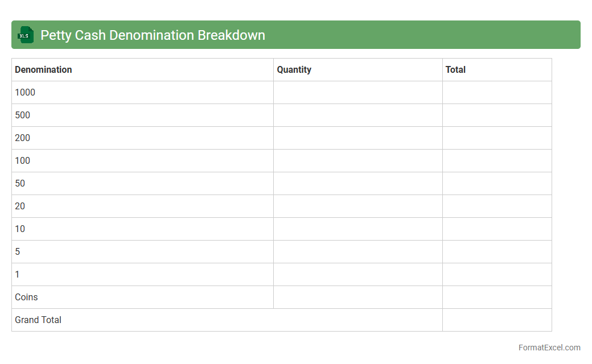The width and height of the screenshot is (592, 364).
Task: Select the Coins denomination label
Action: (26, 297)
